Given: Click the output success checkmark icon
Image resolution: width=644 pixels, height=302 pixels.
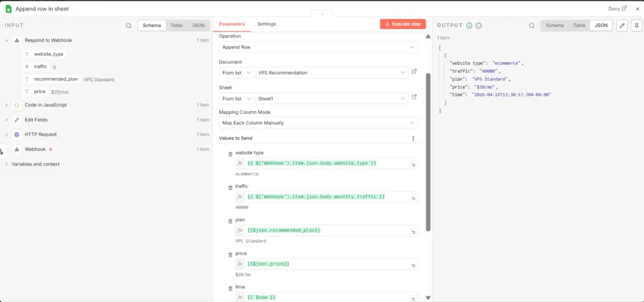Looking at the screenshot, I should 469,25.
